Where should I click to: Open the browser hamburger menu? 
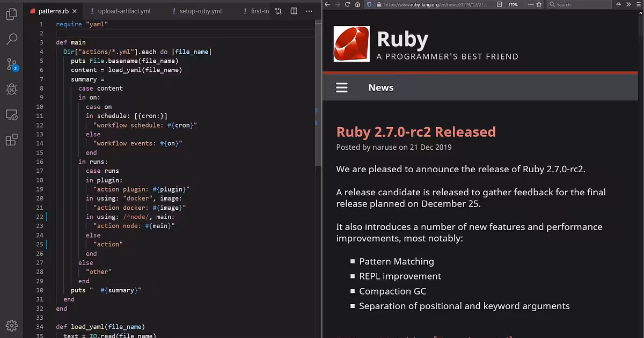639,4
